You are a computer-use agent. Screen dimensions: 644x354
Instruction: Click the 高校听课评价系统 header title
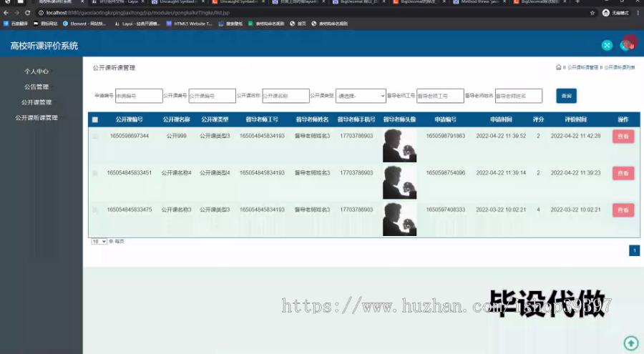pyautogui.click(x=44, y=46)
